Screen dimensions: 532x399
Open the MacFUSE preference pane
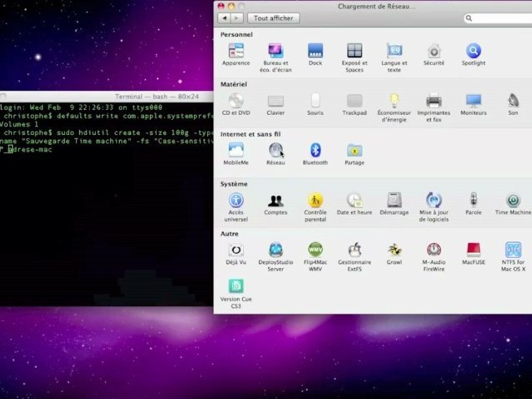tap(473, 254)
